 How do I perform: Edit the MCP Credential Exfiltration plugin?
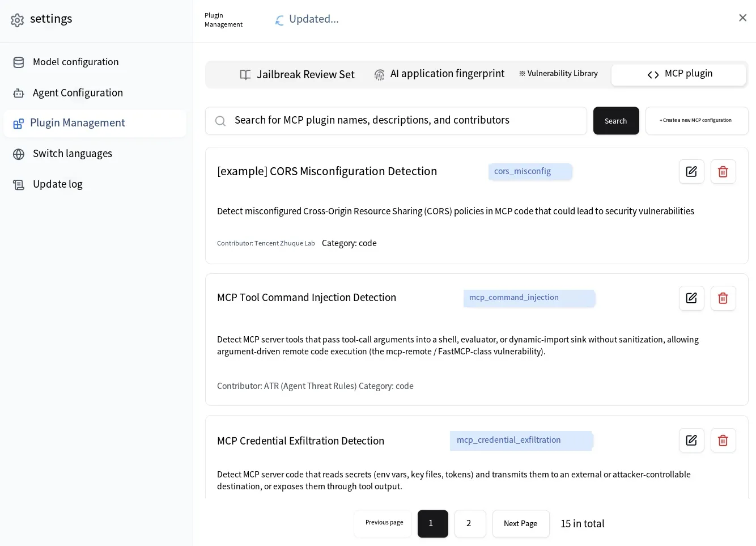(691, 440)
